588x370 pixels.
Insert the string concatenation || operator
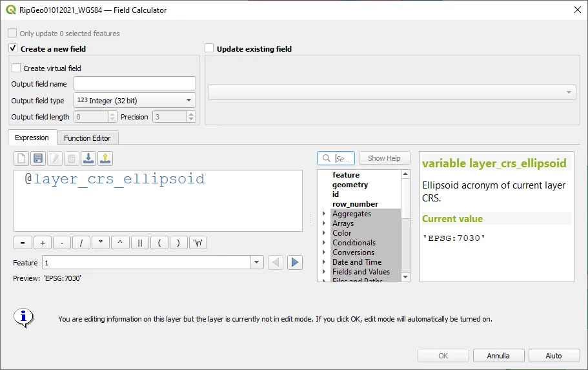pos(139,243)
